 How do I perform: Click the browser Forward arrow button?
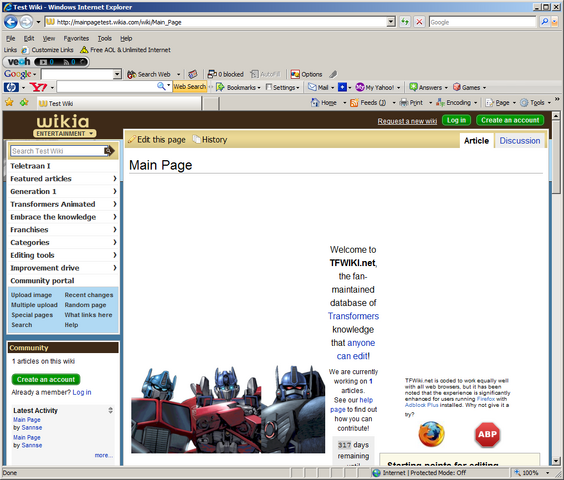[26, 22]
